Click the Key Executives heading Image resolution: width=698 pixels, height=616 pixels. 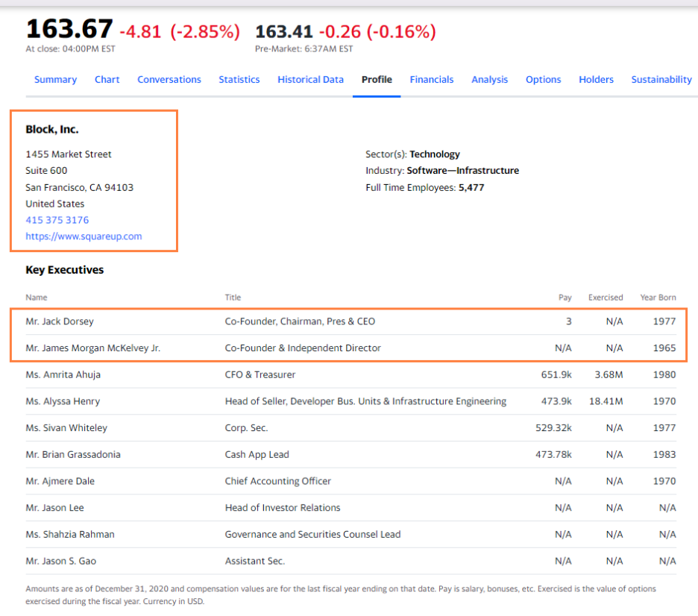[65, 270]
